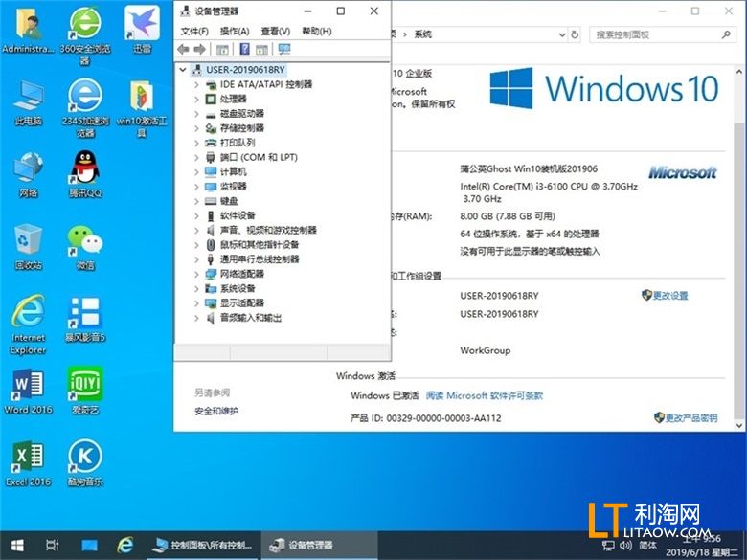Launch Baofeng Player 5 shortcut

[x=85, y=320]
